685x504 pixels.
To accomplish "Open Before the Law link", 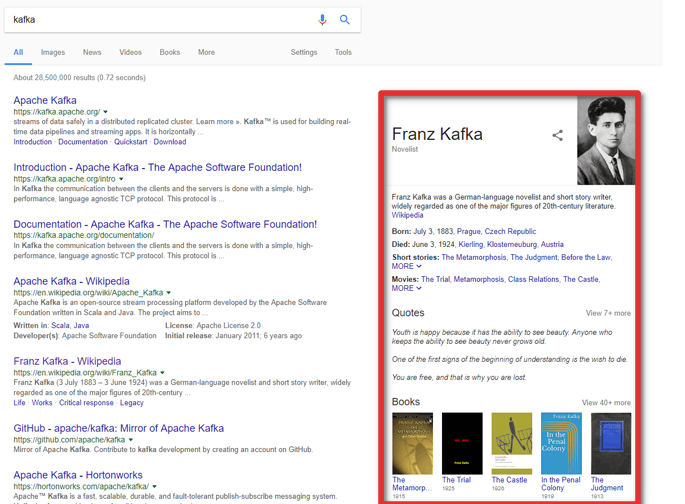I will pyautogui.click(x=586, y=258).
